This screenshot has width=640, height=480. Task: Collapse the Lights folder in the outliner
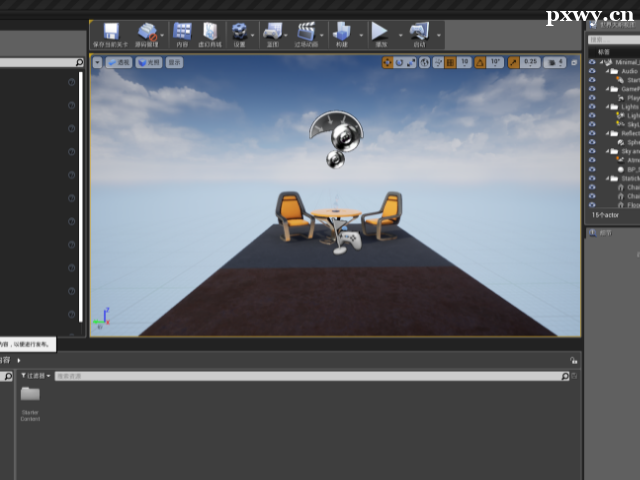(609, 106)
